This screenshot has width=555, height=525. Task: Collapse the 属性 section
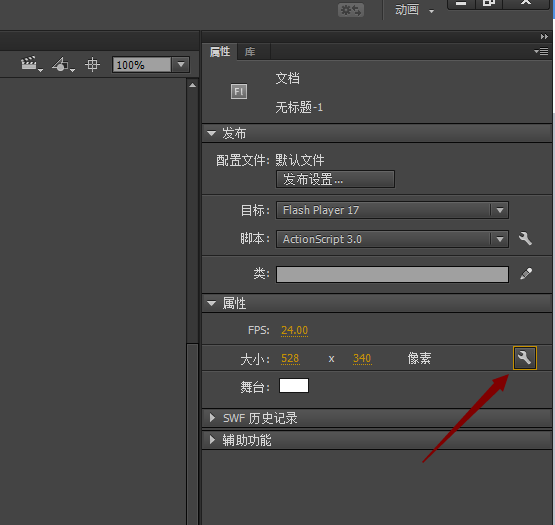212,303
